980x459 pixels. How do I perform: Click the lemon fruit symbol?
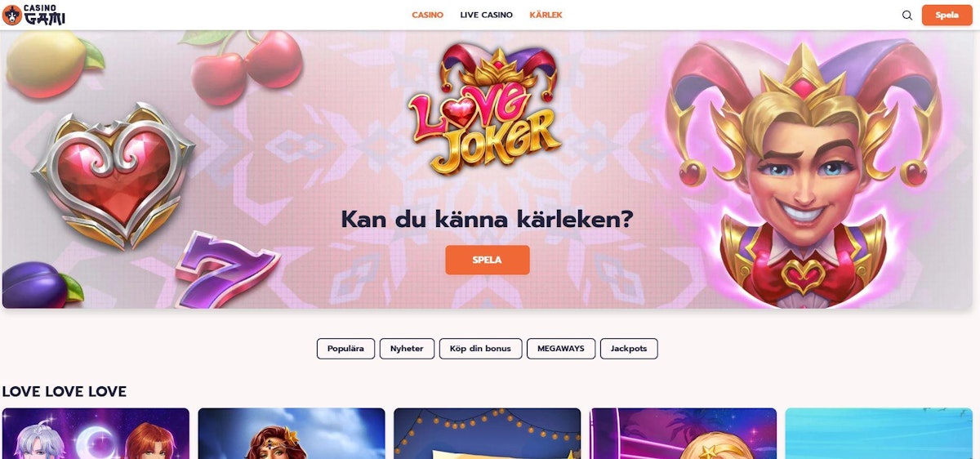coord(51,64)
